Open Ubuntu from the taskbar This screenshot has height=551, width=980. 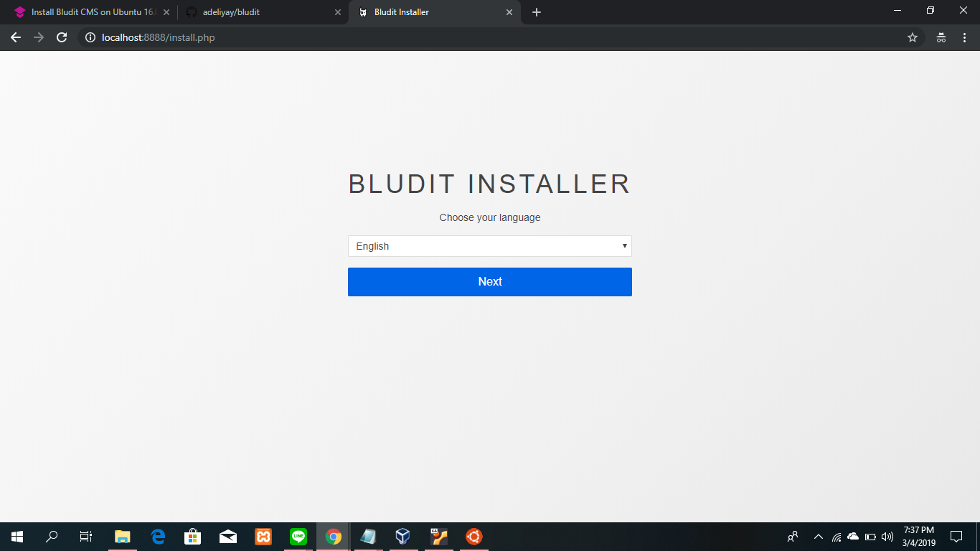click(473, 537)
